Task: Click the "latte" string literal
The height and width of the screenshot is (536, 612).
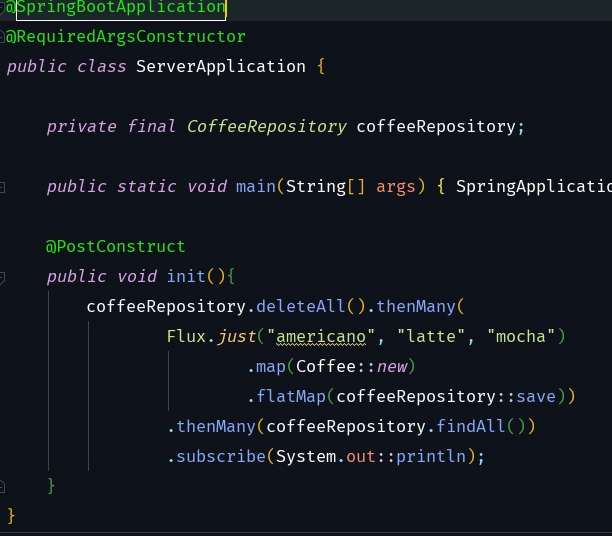Action: click(x=431, y=337)
